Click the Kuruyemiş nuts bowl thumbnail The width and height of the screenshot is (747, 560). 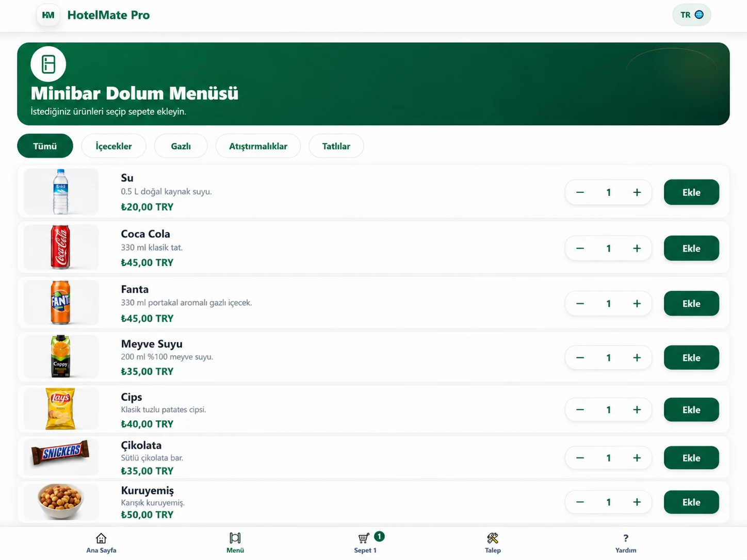pos(61,501)
